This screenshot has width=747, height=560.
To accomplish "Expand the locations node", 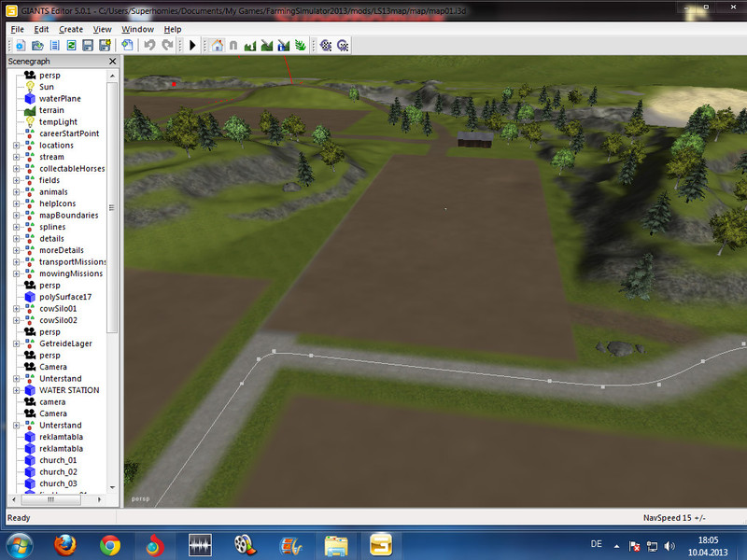I will click(x=16, y=146).
